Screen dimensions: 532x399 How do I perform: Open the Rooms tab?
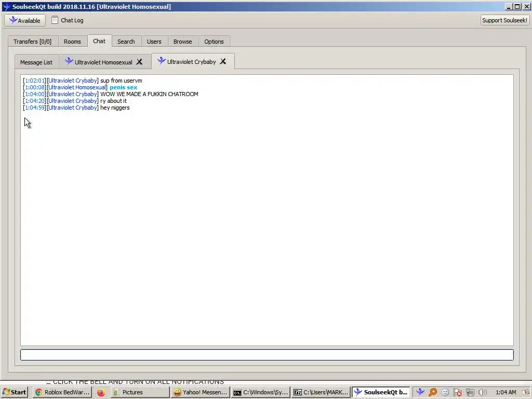pos(72,42)
